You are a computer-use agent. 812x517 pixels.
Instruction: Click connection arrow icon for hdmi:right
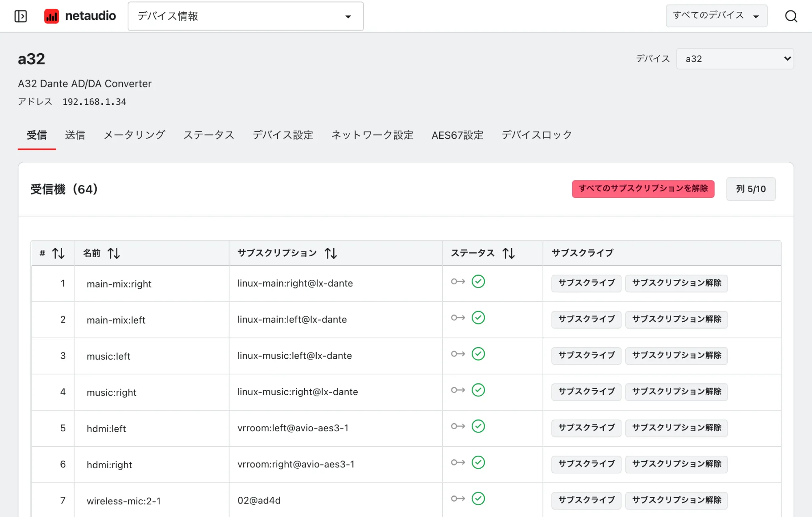click(458, 462)
